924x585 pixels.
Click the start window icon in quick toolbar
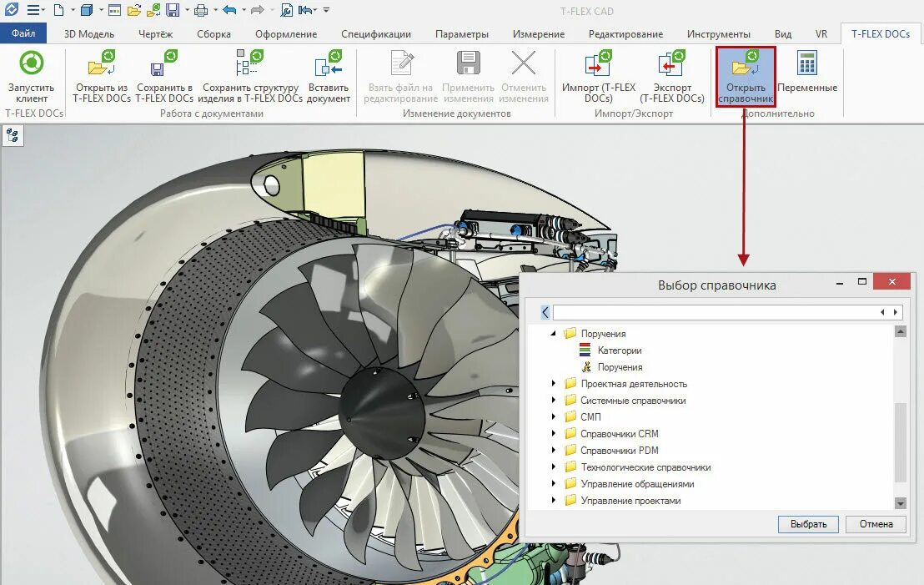(x=115, y=10)
